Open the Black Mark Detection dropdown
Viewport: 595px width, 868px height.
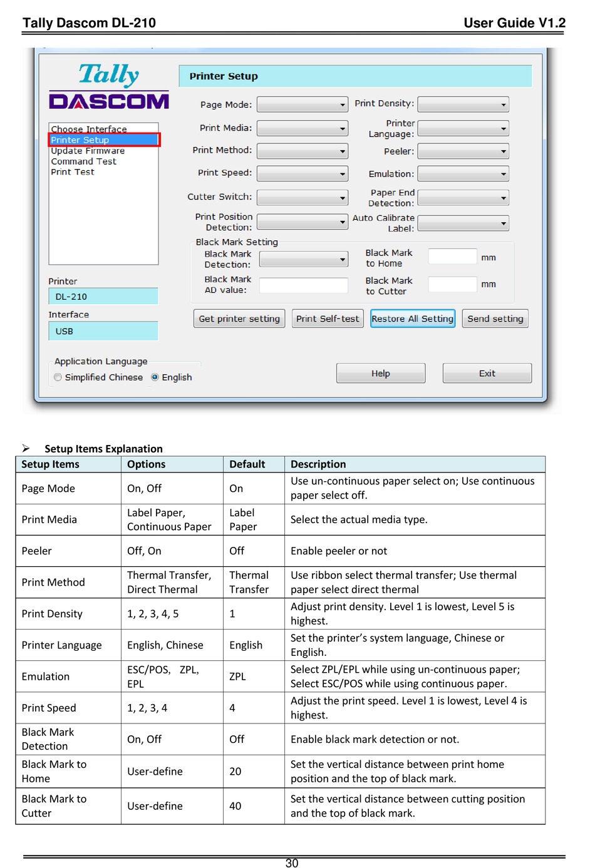click(x=304, y=259)
